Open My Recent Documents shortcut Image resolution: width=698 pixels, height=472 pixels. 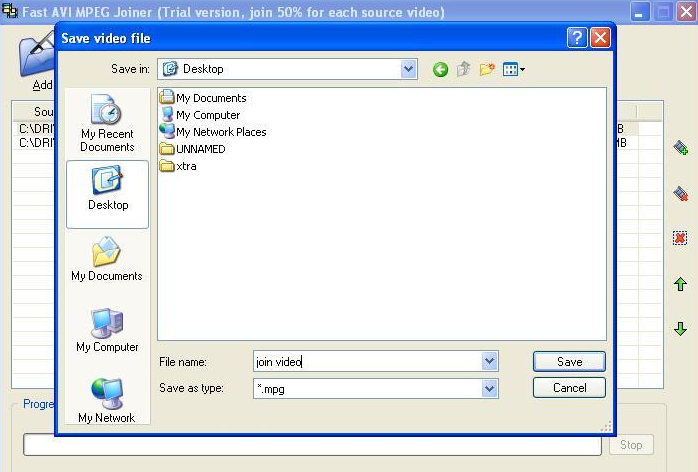point(107,123)
